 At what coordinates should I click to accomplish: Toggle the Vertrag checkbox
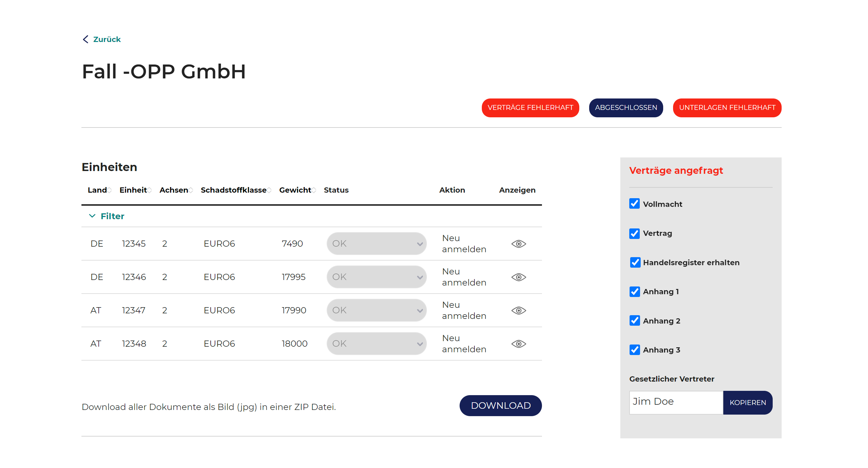coord(634,233)
